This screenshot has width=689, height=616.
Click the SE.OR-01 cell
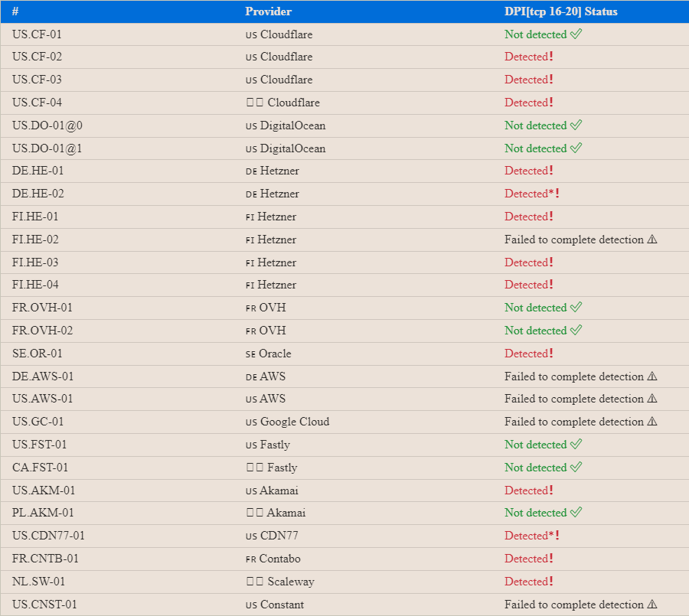click(38, 354)
